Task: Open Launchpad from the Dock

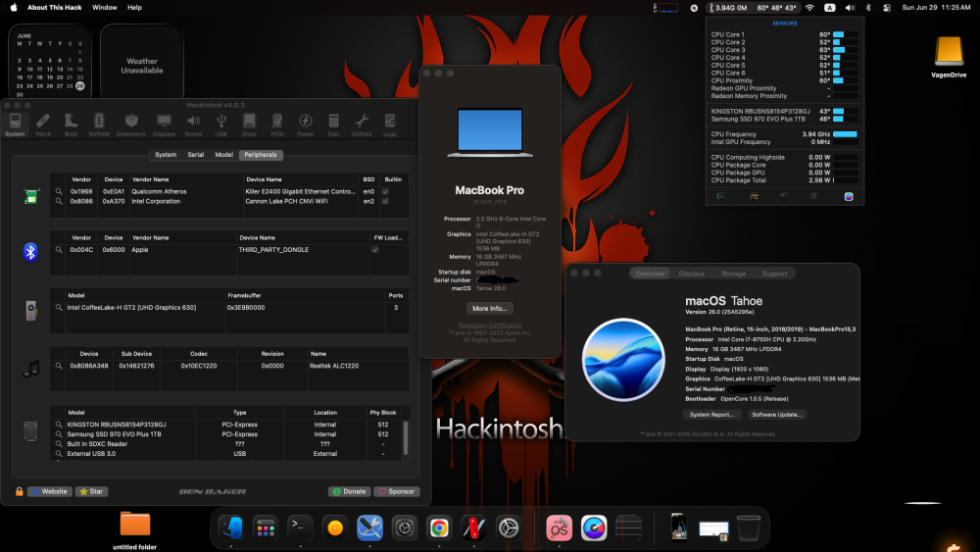Action: coord(266,527)
